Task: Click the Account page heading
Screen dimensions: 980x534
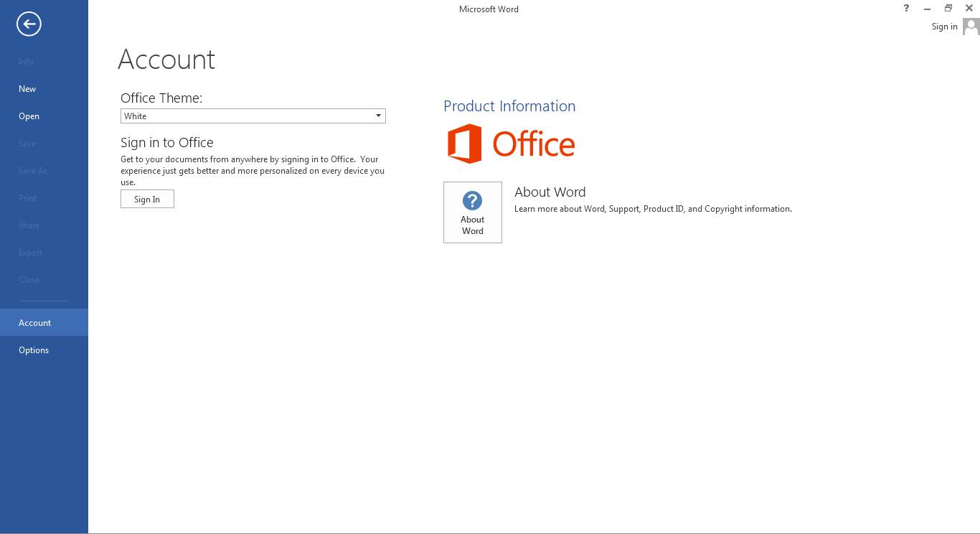Action: pos(166,60)
